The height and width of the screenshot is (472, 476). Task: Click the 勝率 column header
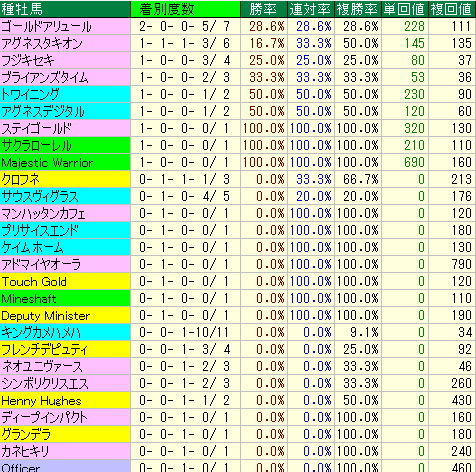coord(263,9)
